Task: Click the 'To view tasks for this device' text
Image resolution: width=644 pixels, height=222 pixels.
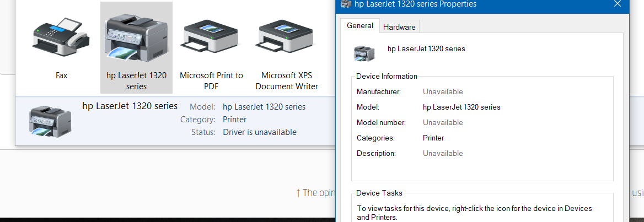Action: coord(474,213)
